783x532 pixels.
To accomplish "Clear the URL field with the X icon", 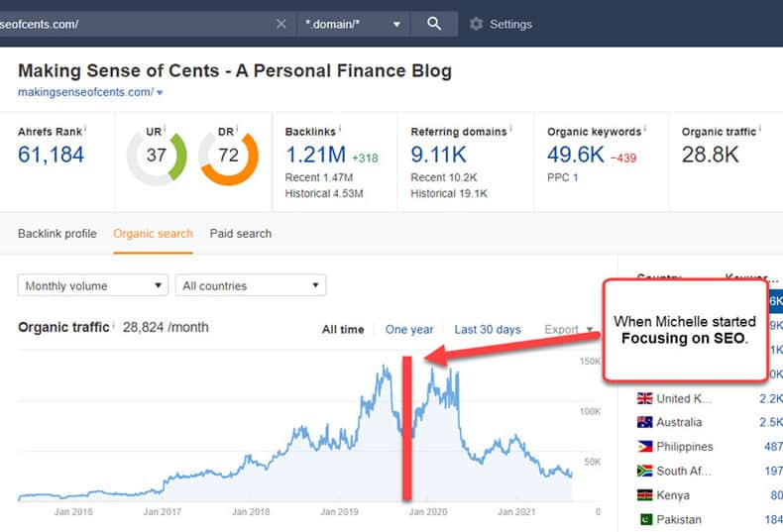I will (x=281, y=24).
